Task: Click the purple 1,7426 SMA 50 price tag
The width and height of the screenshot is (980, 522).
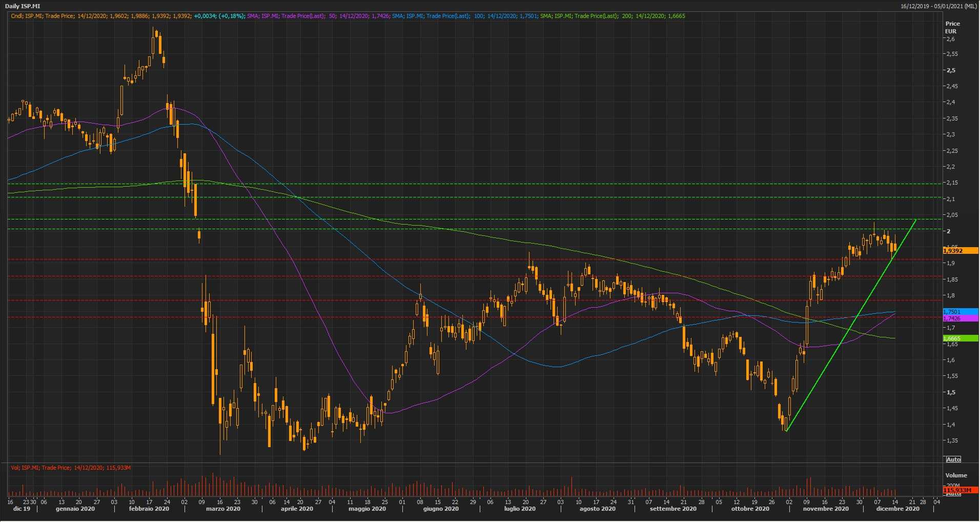Action: click(x=960, y=318)
